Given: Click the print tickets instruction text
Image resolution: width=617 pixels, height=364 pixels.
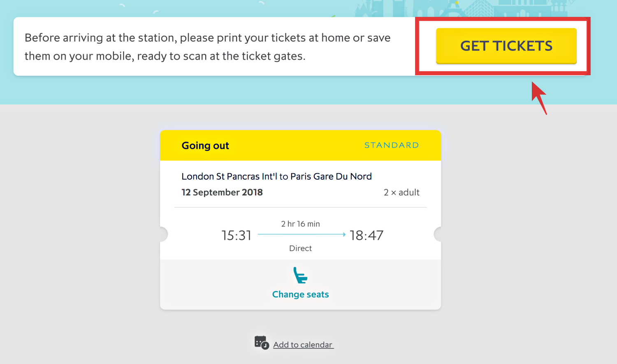Looking at the screenshot, I should click(208, 46).
